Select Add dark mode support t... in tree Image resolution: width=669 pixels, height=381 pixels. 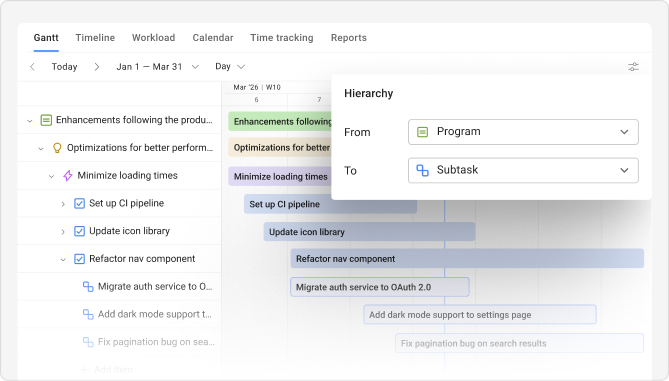click(x=154, y=314)
